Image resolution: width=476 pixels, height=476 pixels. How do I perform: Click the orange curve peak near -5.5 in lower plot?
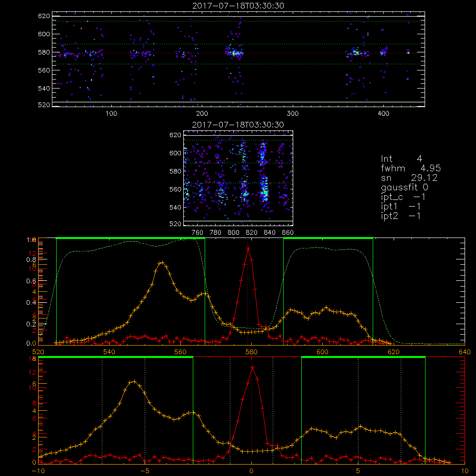pos(134,381)
